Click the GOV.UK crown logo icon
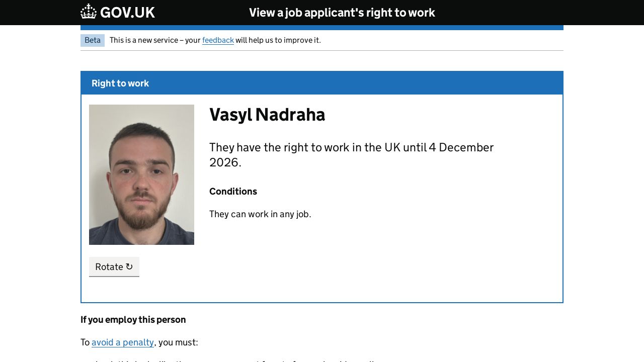644x362 pixels. click(89, 12)
